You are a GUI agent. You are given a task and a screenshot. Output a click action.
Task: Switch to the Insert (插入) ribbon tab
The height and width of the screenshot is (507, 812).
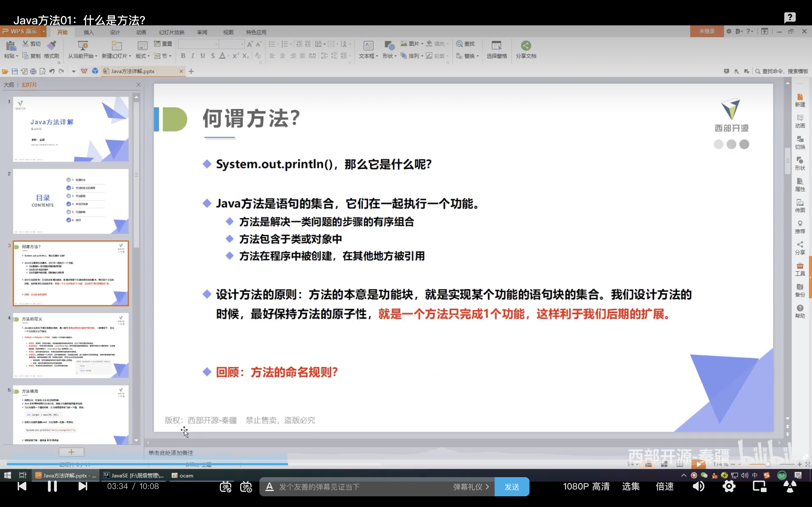point(88,32)
